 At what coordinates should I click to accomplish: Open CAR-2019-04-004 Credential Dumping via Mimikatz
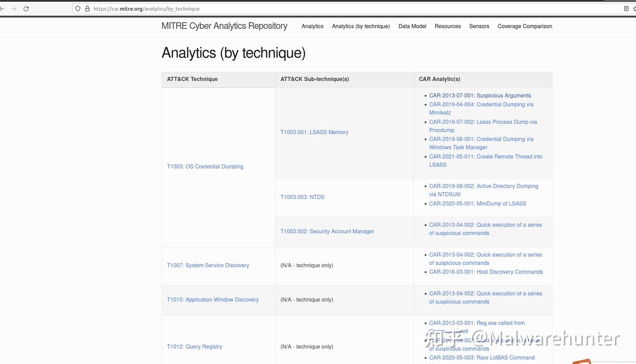(x=481, y=108)
